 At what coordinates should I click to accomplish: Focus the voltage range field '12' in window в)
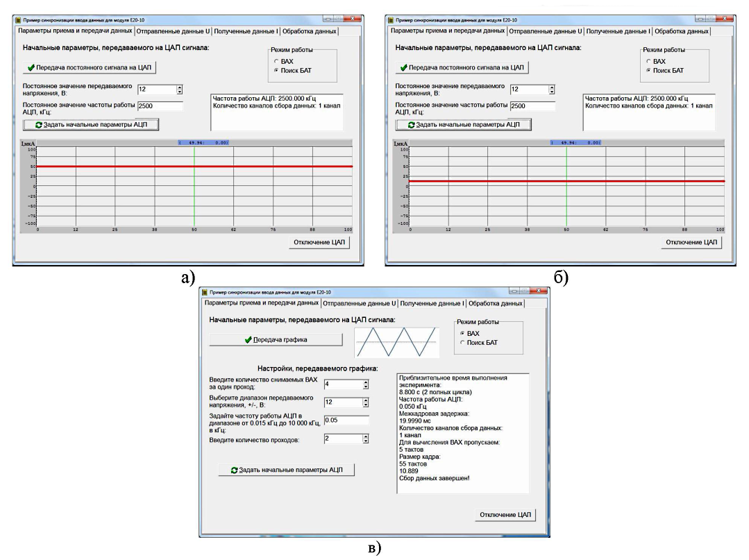343,402
